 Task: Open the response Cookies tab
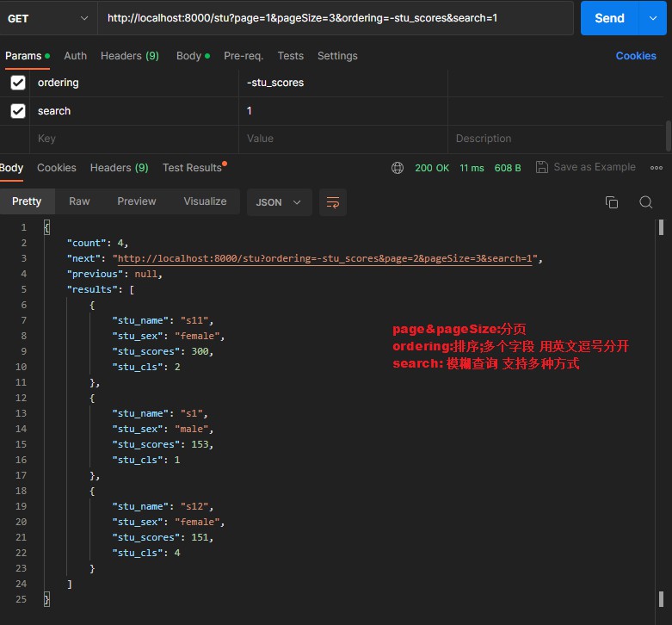(x=57, y=168)
